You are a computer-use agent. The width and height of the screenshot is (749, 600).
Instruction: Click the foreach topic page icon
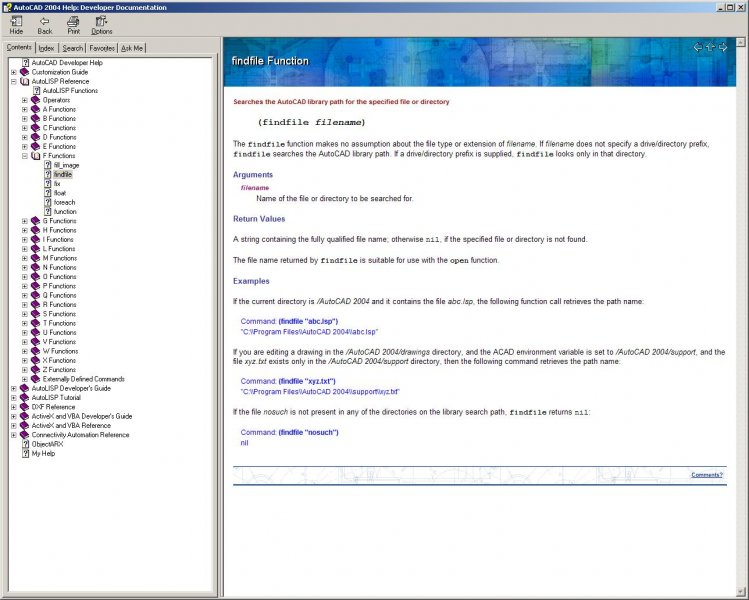48,202
